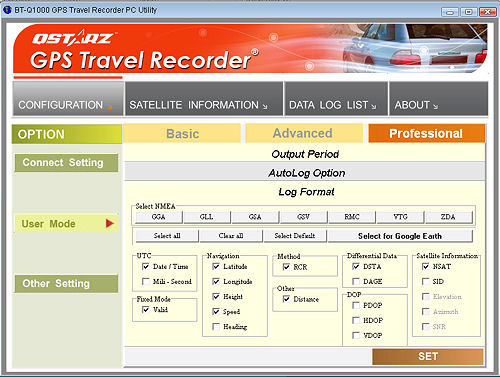Image resolution: width=500 pixels, height=377 pixels.
Task: Click Select for Google Earth button
Action: [400, 236]
